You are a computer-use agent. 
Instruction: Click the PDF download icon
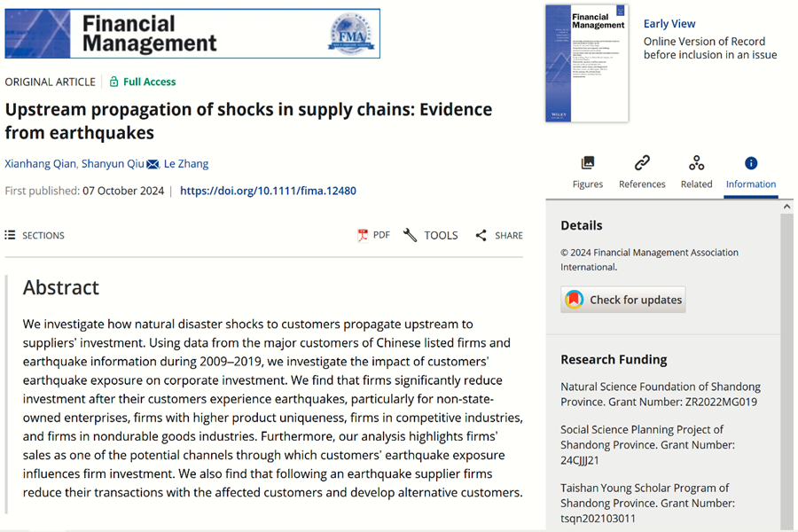pos(363,235)
